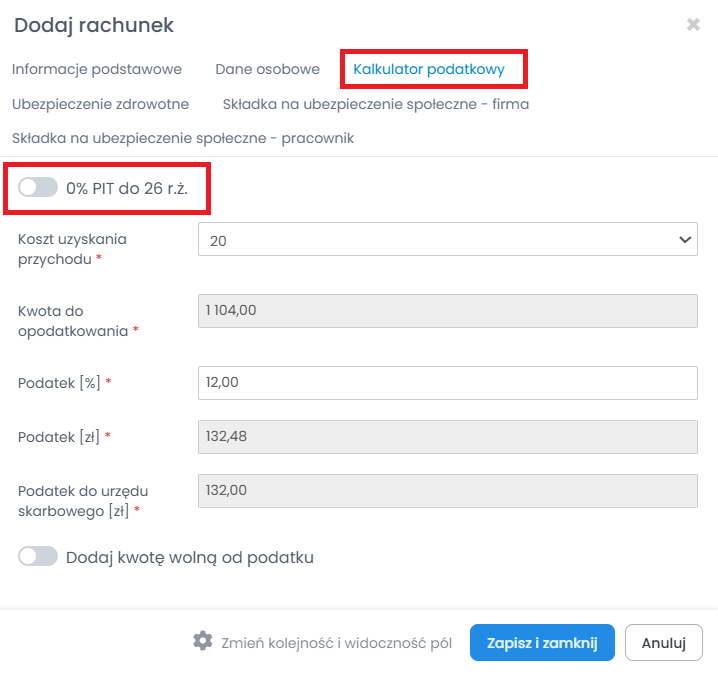
Task: Click the chevron arrow in the cost dropdown
Action: pyautogui.click(x=685, y=240)
